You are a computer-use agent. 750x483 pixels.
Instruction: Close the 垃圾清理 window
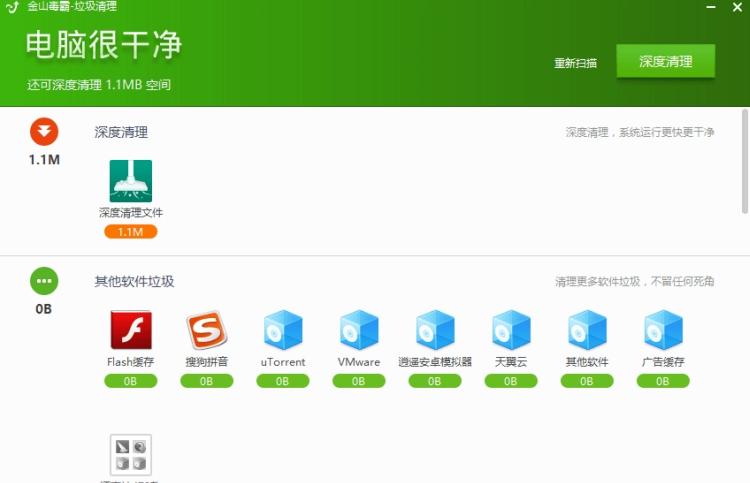pyautogui.click(x=738, y=7)
